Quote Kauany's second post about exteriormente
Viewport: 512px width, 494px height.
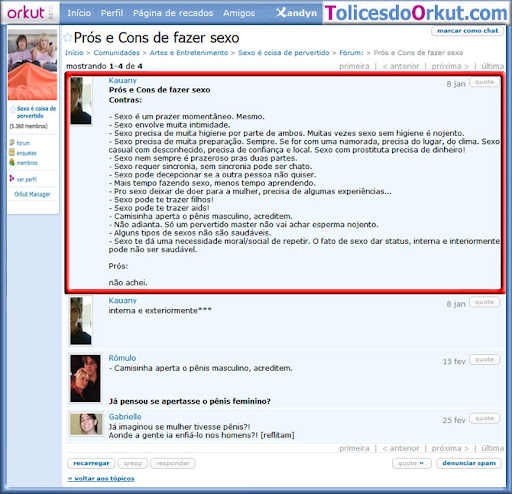click(x=484, y=302)
